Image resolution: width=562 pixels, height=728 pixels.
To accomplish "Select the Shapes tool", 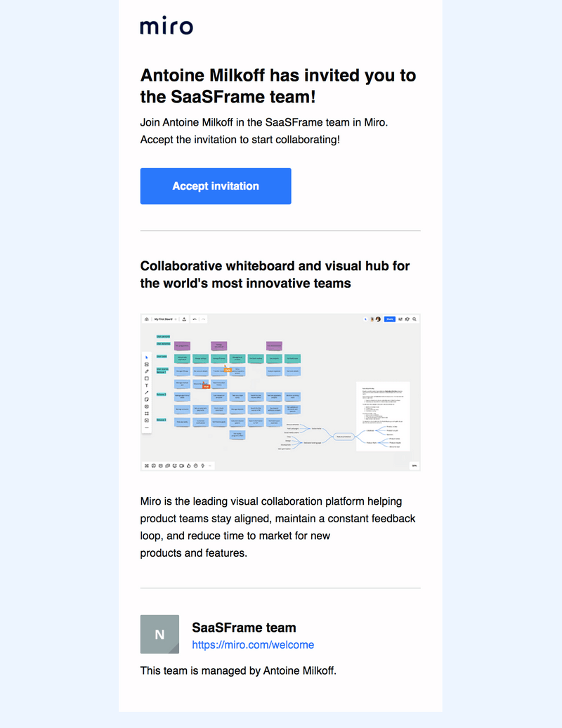I will 147,378.
